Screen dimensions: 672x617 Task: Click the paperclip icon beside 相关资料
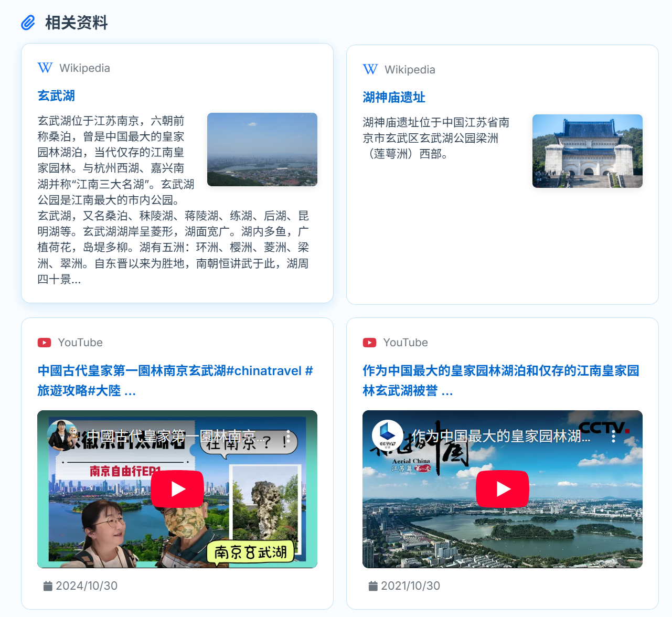[28, 23]
